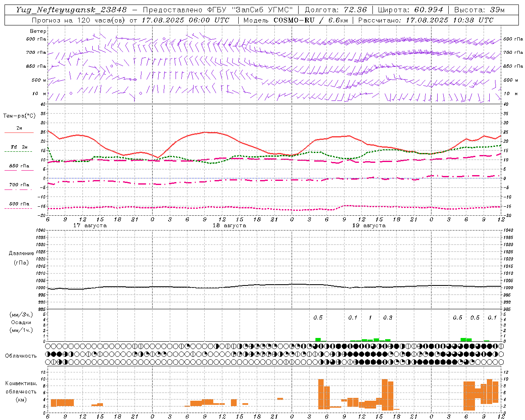Screen dimensions: 525x420
Task: Select the 18 августа date label
Action: click(229, 226)
